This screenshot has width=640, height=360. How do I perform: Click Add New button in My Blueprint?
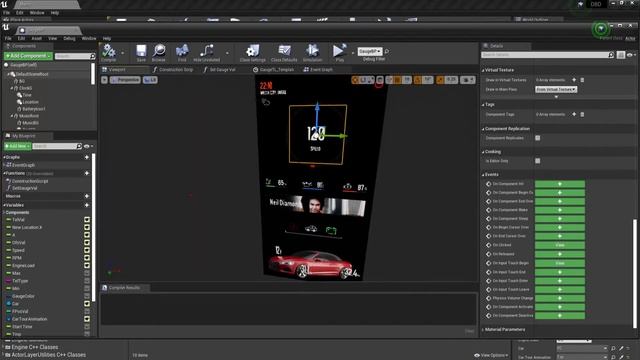click(x=18, y=146)
